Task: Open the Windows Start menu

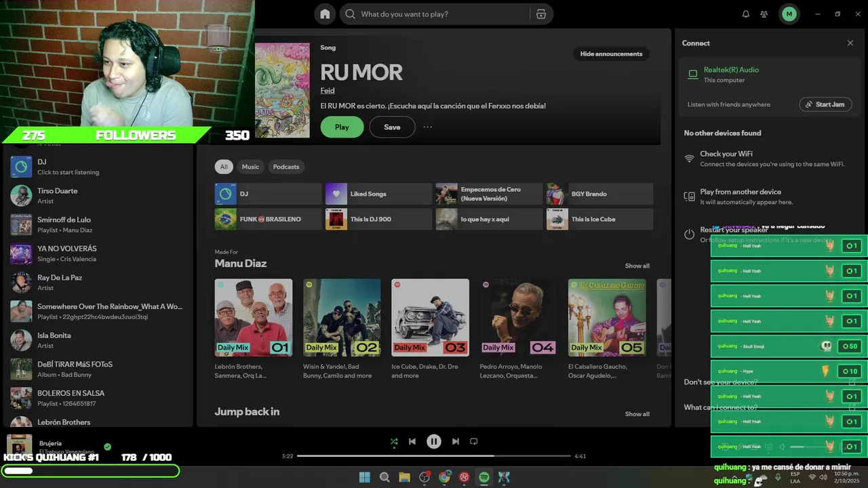Action: point(365,477)
